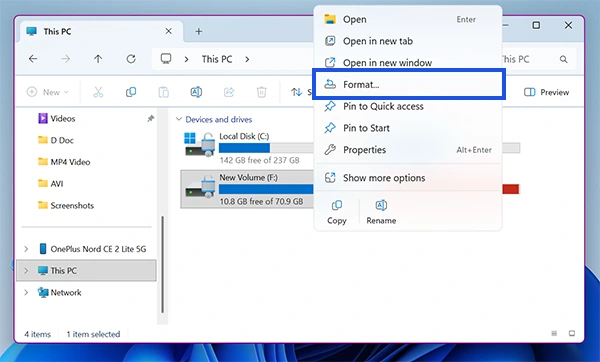Click the Delete trash icon
The image size is (600, 362).
pyautogui.click(x=261, y=92)
